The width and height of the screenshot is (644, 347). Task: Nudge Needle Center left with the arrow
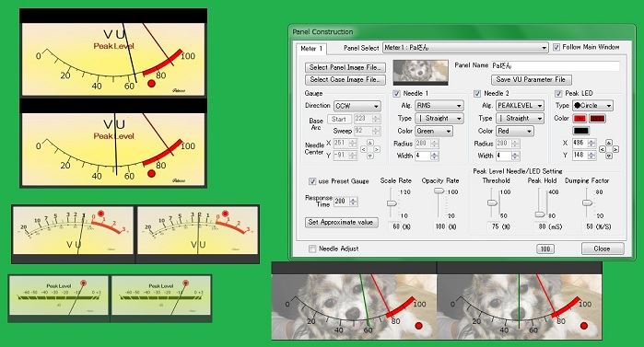click(364, 149)
